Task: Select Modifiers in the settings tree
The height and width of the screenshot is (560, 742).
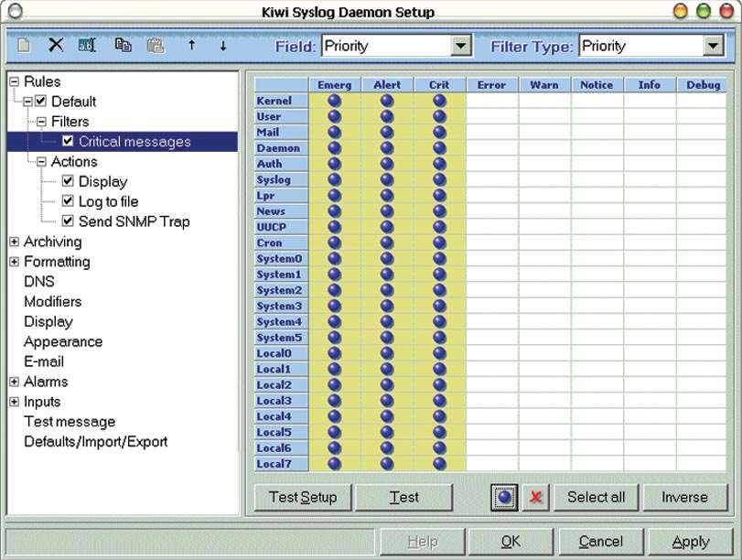Action: 53,302
